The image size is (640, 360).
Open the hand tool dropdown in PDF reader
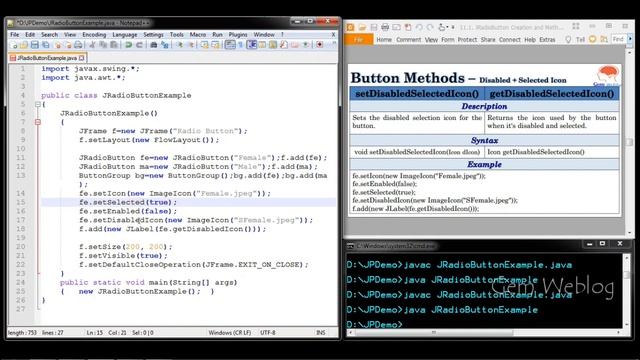tap(447, 27)
